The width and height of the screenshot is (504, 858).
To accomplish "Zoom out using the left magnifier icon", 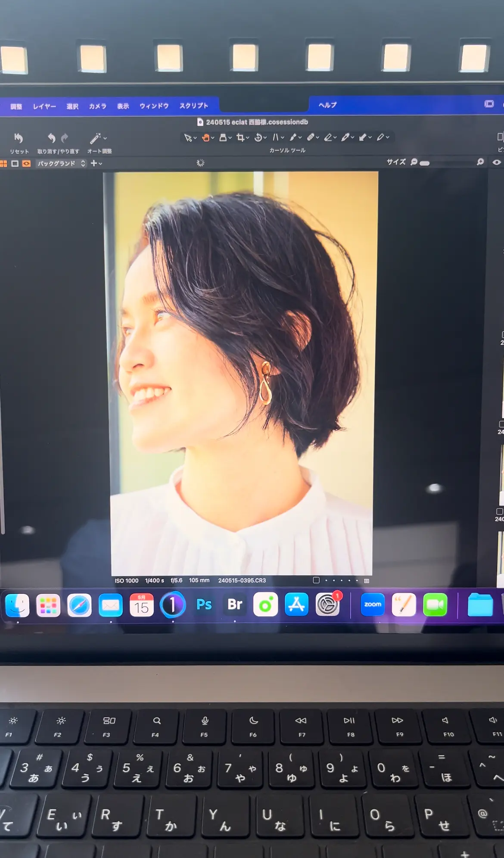I will pyautogui.click(x=414, y=162).
